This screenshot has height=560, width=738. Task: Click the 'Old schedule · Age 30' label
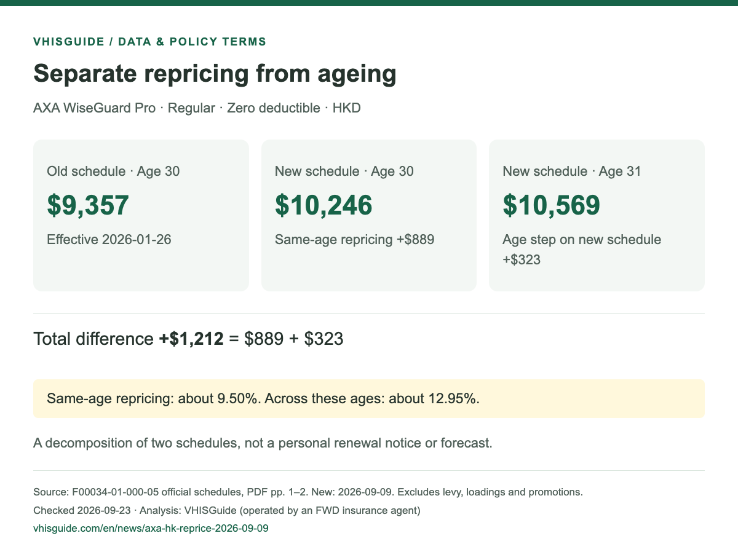coord(113,172)
